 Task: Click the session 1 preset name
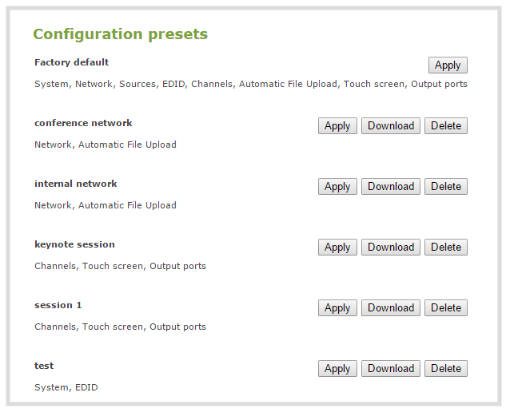(x=58, y=305)
